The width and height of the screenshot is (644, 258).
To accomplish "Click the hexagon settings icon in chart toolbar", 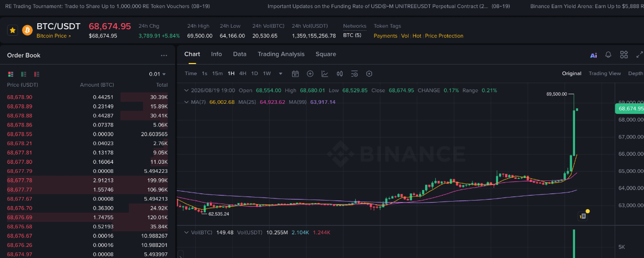I will [x=369, y=74].
